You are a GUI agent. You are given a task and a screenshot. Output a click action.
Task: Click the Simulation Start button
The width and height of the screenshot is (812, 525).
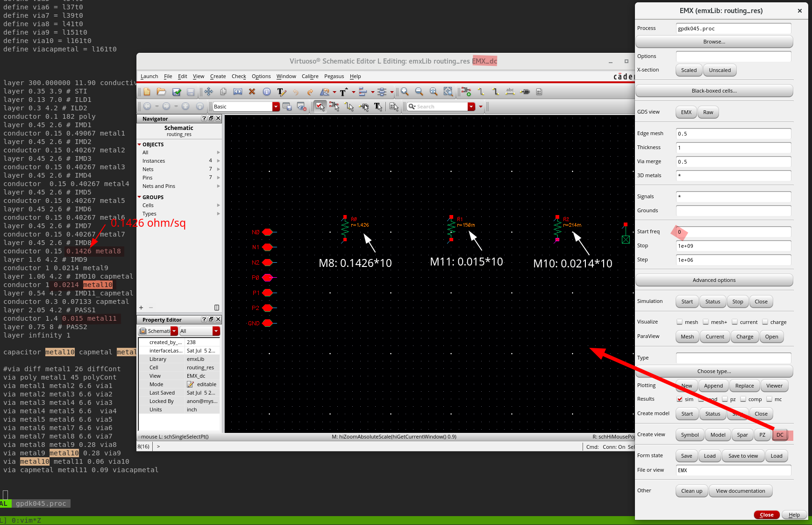click(x=687, y=302)
